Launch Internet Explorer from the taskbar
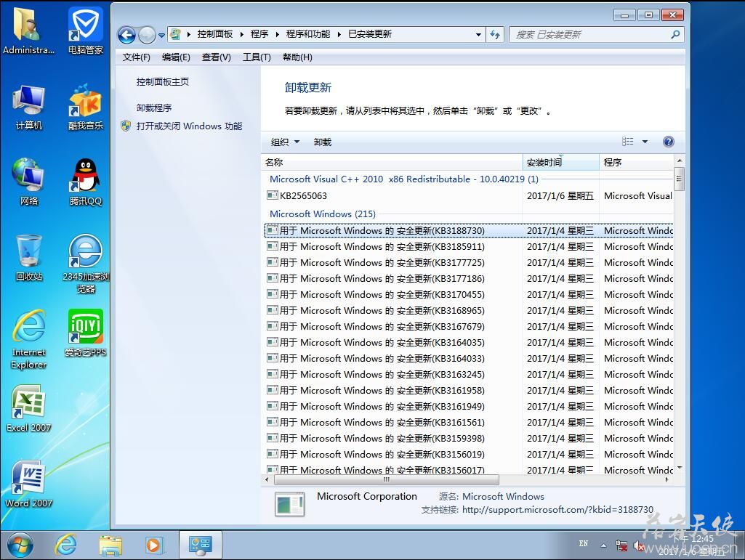Image resolution: width=745 pixels, height=560 pixels. (x=65, y=545)
